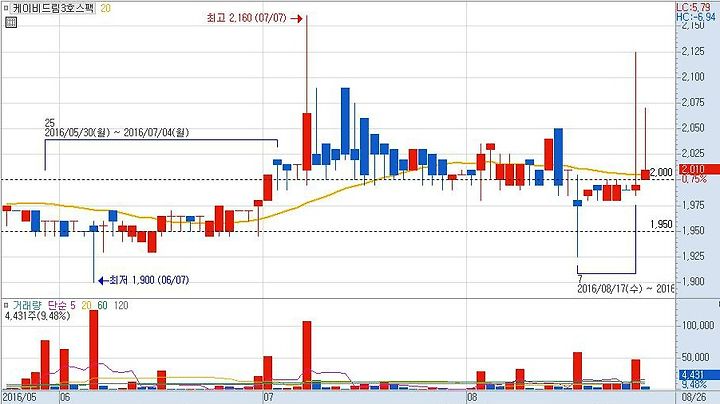
Task: Click the 9.48% value on volume axis
Action: click(x=693, y=384)
